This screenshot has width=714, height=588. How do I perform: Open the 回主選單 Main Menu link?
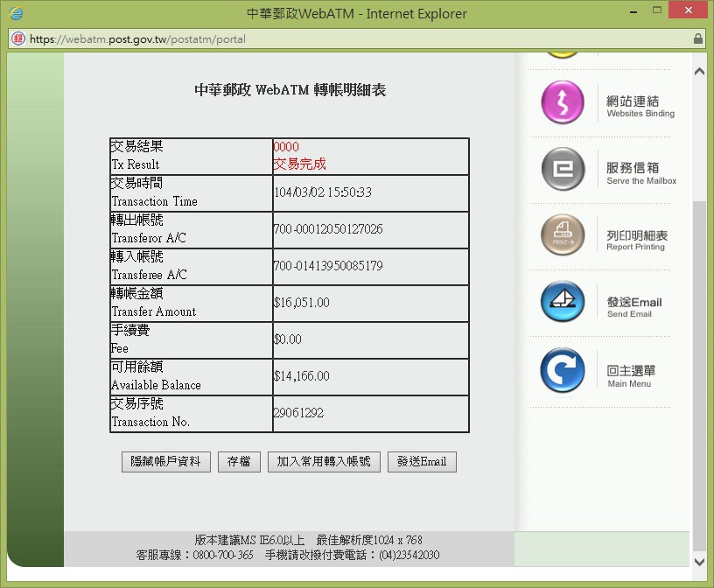coord(631,376)
